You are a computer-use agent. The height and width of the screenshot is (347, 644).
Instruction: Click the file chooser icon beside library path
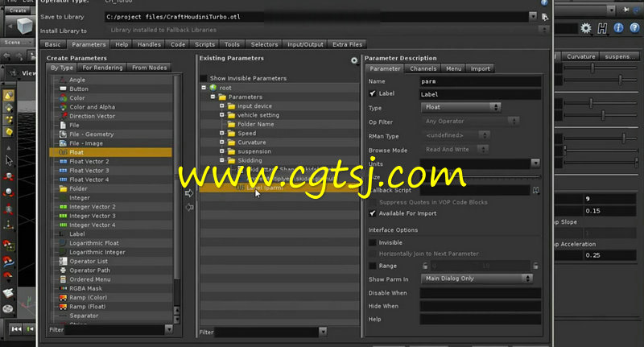point(545,17)
